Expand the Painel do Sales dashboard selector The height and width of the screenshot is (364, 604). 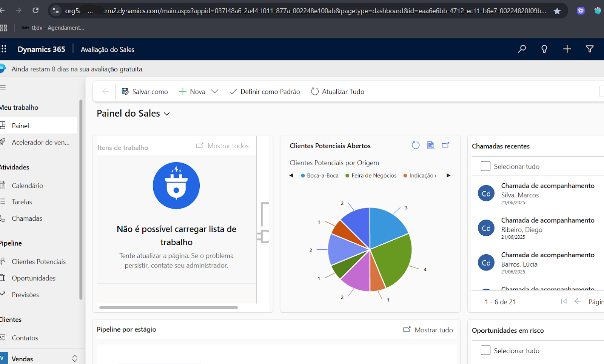click(167, 114)
